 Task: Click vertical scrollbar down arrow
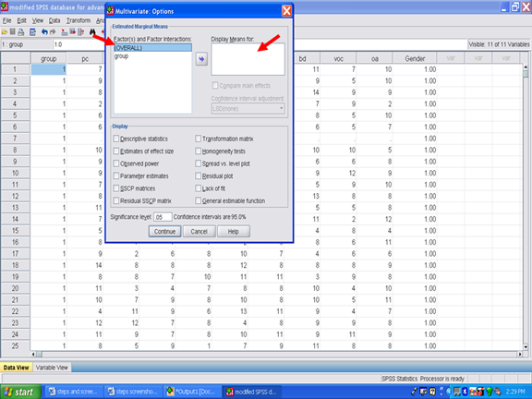coord(526,346)
